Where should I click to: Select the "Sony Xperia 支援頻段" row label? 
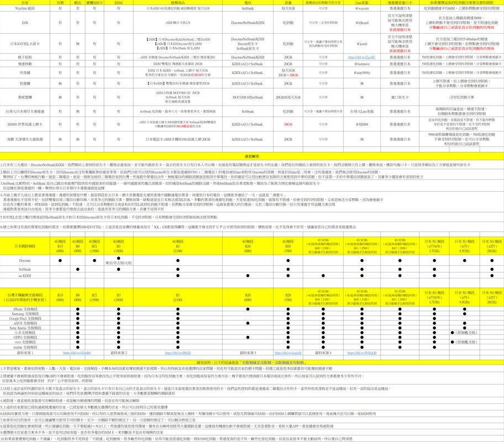[x=25, y=328]
